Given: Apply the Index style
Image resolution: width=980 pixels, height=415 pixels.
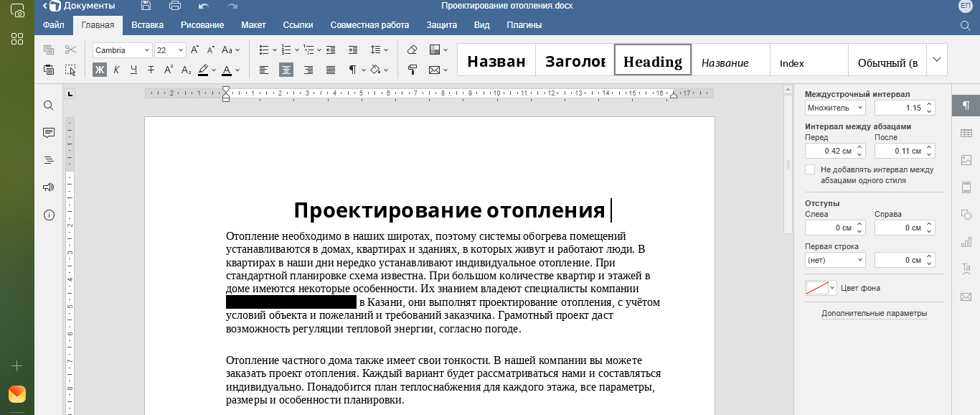Looking at the screenshot, I should click(x=809, y=60).
